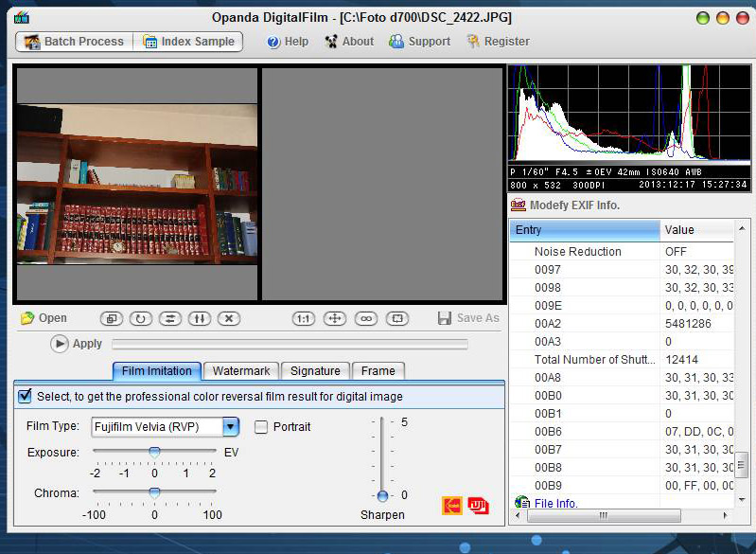Click the Batch Process button
The image size is (756, 554).
click(74, 42)
